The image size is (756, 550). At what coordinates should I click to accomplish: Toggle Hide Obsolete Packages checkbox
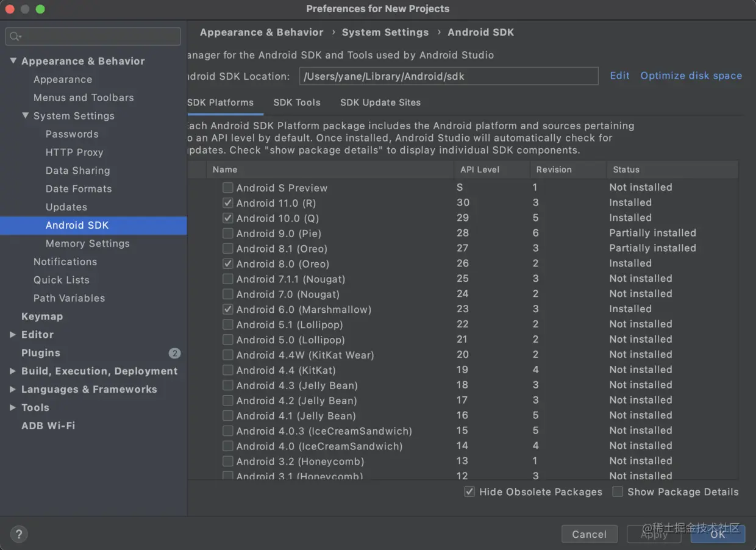pos(469,492)
